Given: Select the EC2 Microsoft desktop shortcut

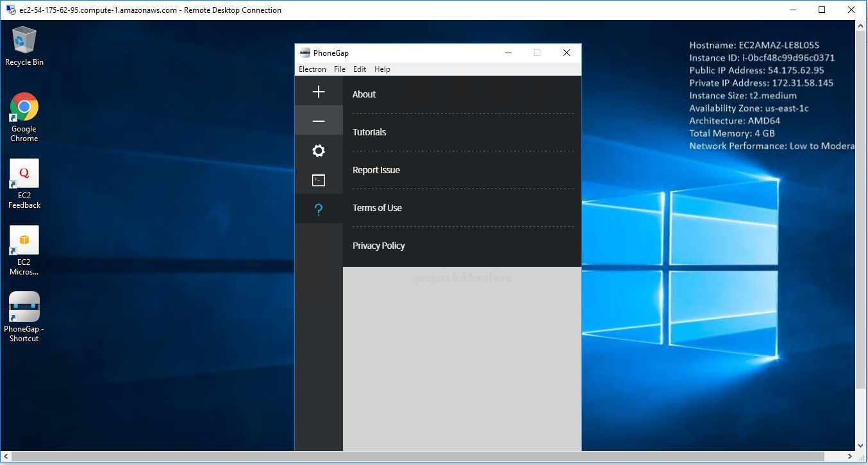Looking at the screenshot, I should [x=24, y=241].
